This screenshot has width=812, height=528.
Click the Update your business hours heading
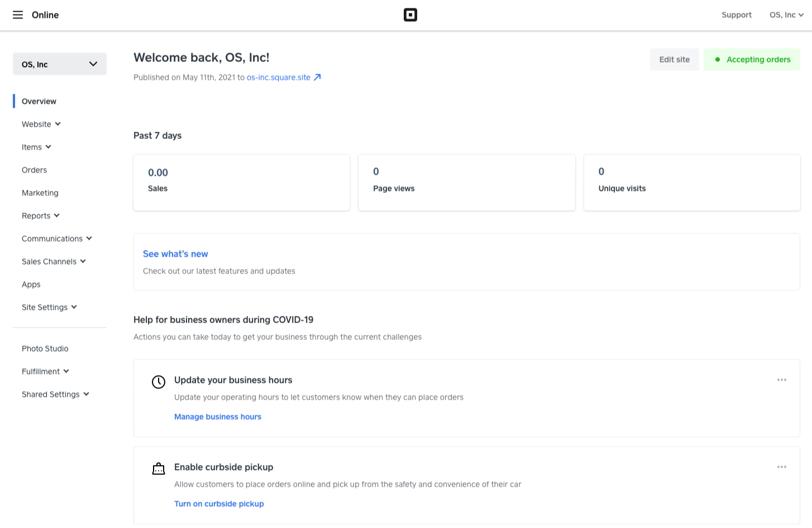[x=233, y=380]
